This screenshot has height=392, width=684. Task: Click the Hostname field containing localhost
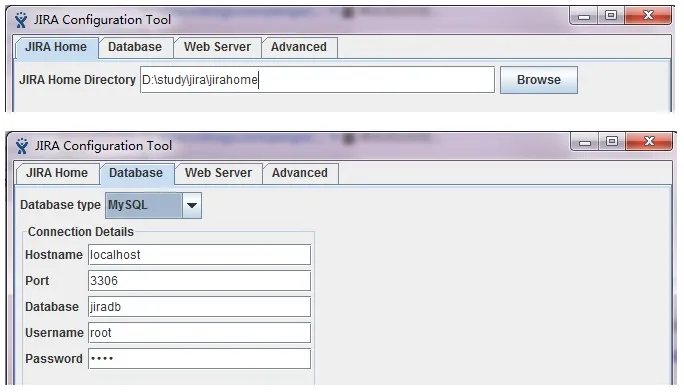tap(199, 255)
